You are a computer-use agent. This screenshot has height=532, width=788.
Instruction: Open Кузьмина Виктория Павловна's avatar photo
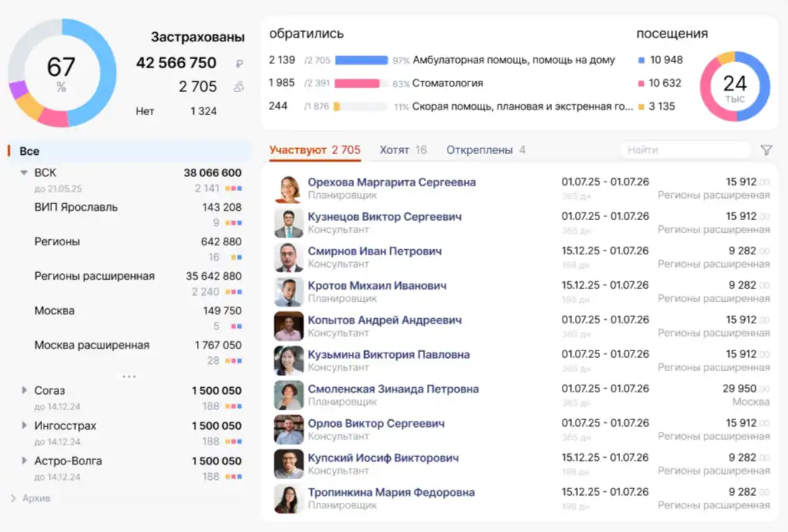pyautogui.click(x=288, y=361)
